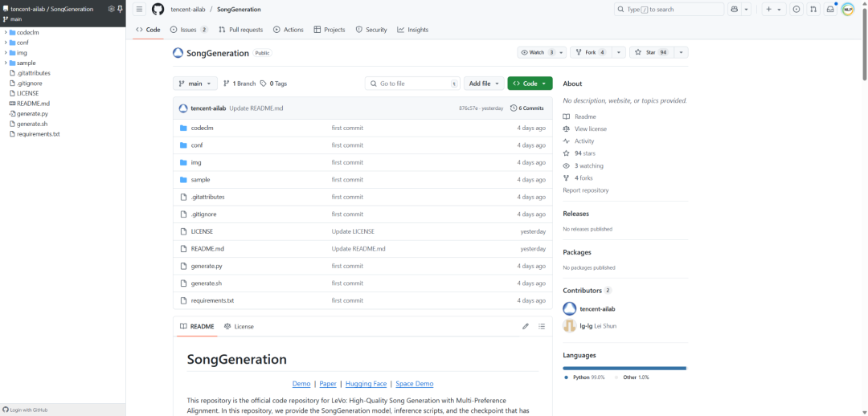The image size is (868, 416).
Task: Open the 6 Commits history link
Action: point(527,108)
